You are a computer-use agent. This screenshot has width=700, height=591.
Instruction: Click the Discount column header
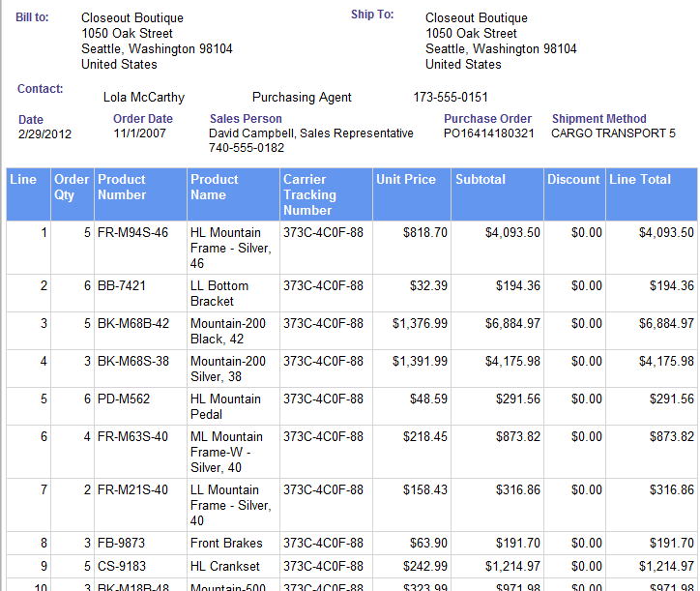coord(575,194)
